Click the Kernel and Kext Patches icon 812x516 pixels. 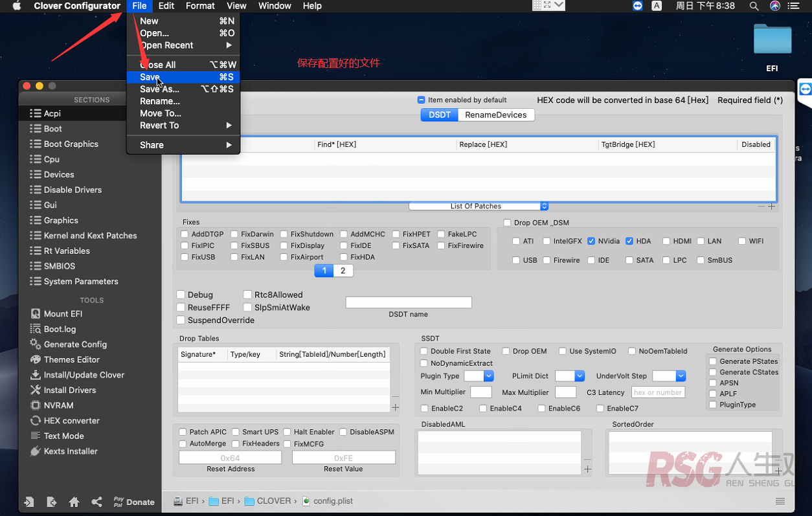point(36,236)
